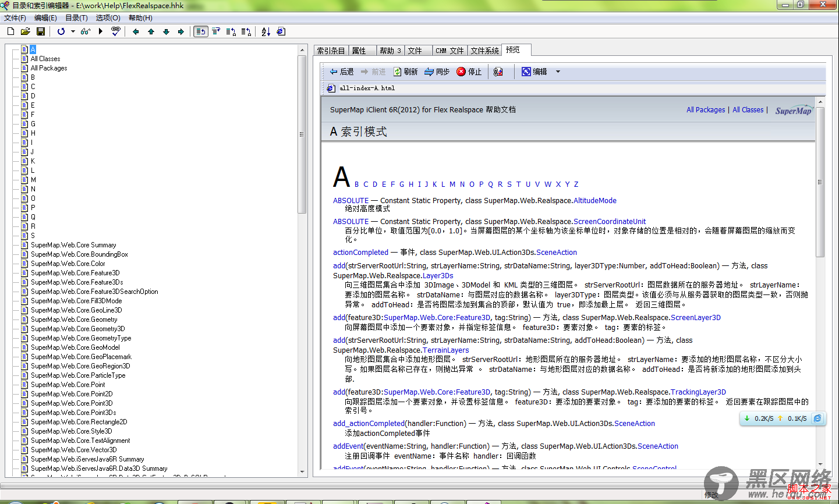Click the index tree scrollbar's down arrow

[302, 471]
